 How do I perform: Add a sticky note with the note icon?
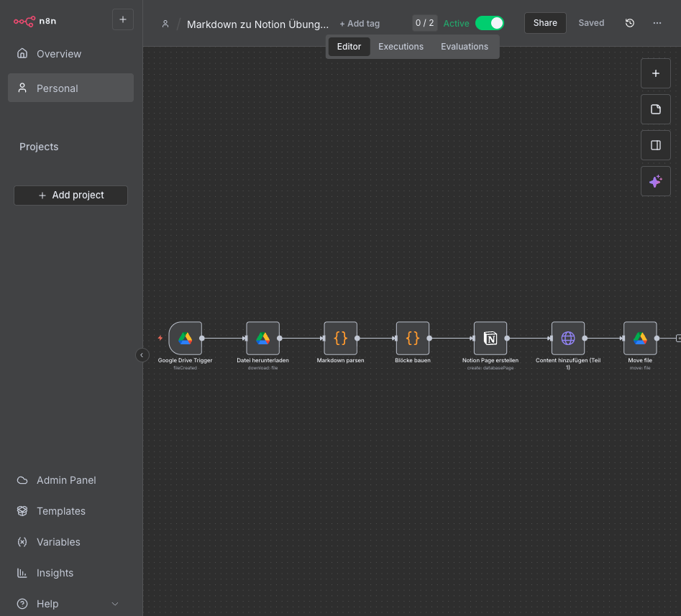click(656, 109)
